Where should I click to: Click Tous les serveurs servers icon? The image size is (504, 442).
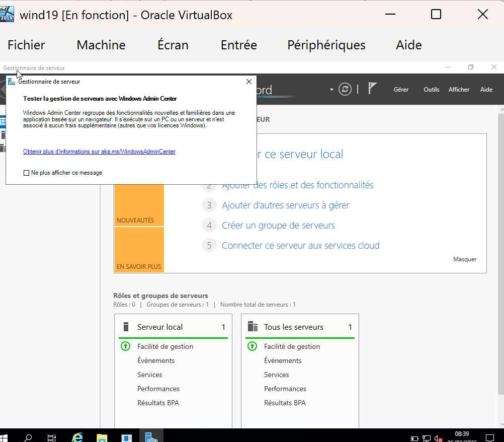click(x=253, y=327)
